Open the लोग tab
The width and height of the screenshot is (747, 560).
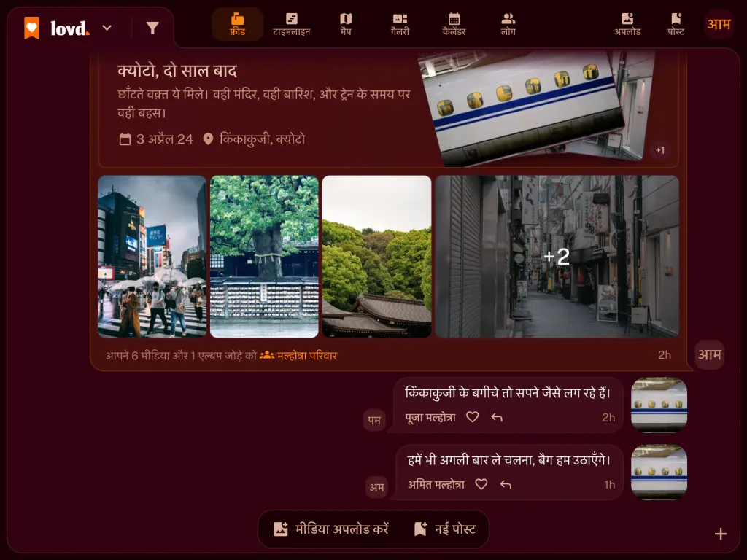[508, 24]
